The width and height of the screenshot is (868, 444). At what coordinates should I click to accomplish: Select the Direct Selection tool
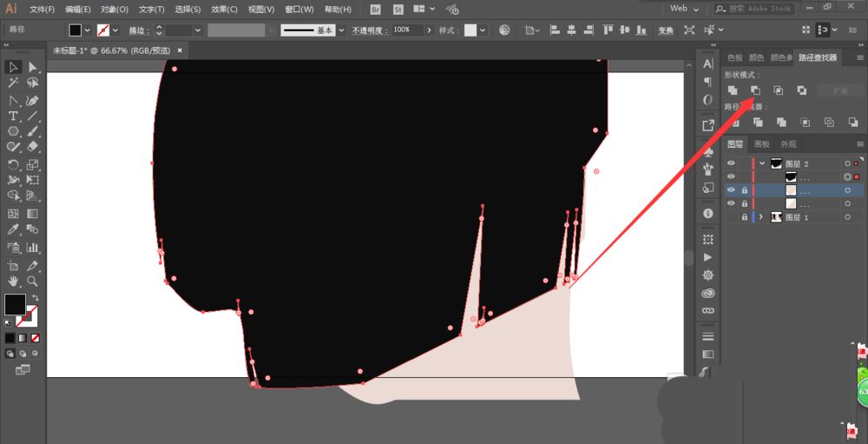(32, 67)
